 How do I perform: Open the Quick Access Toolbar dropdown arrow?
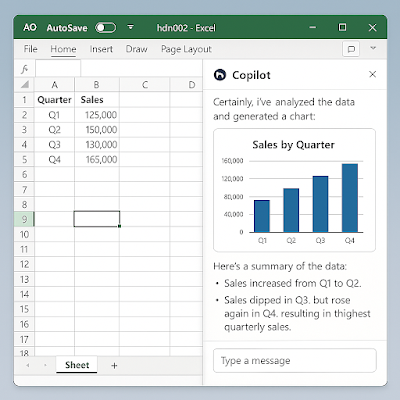(x=131, y=27)
